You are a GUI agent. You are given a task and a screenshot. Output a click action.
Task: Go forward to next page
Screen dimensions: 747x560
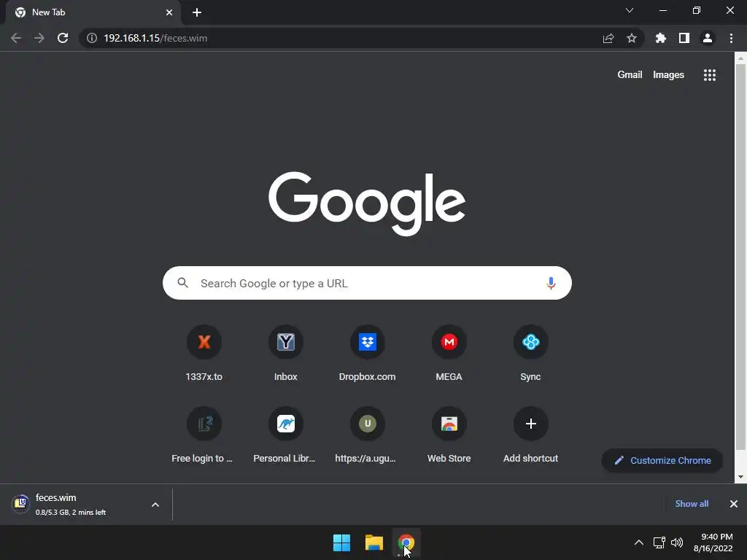coord(39,38)
